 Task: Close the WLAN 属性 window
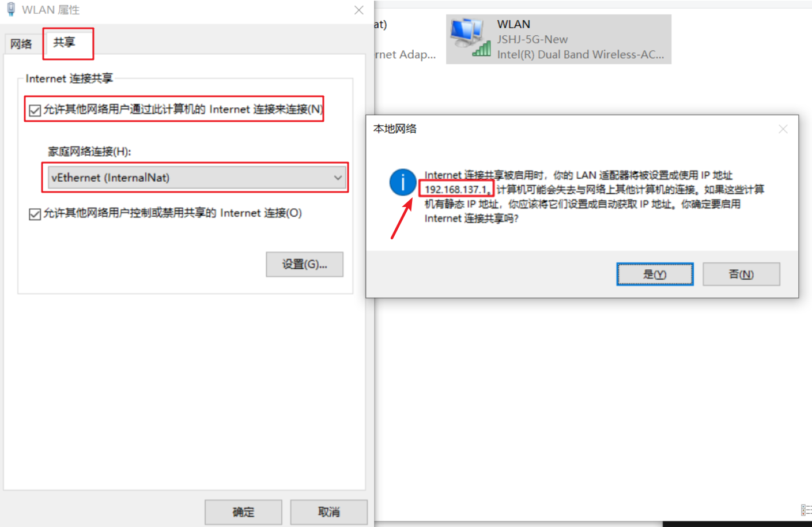point(358,10)
